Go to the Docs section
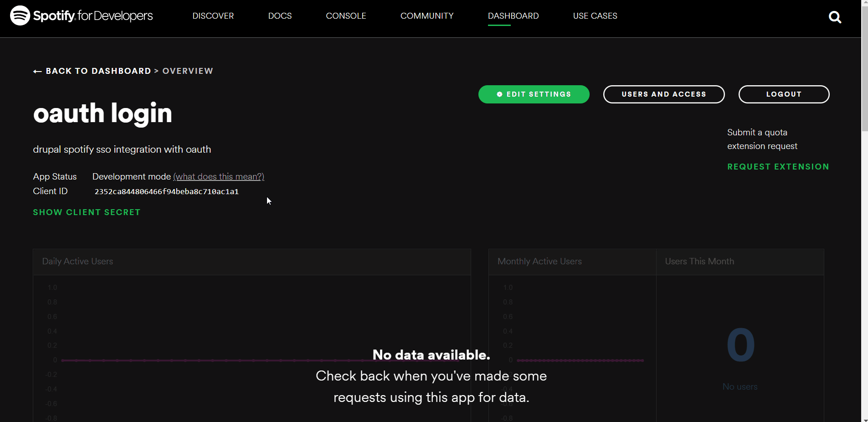 pos(280,16)
